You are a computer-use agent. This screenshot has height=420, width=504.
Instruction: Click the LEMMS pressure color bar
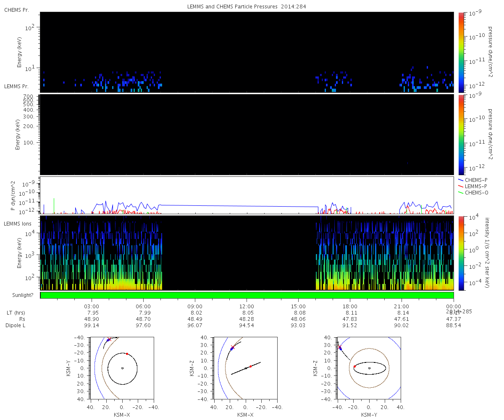[x=461, y=134]
